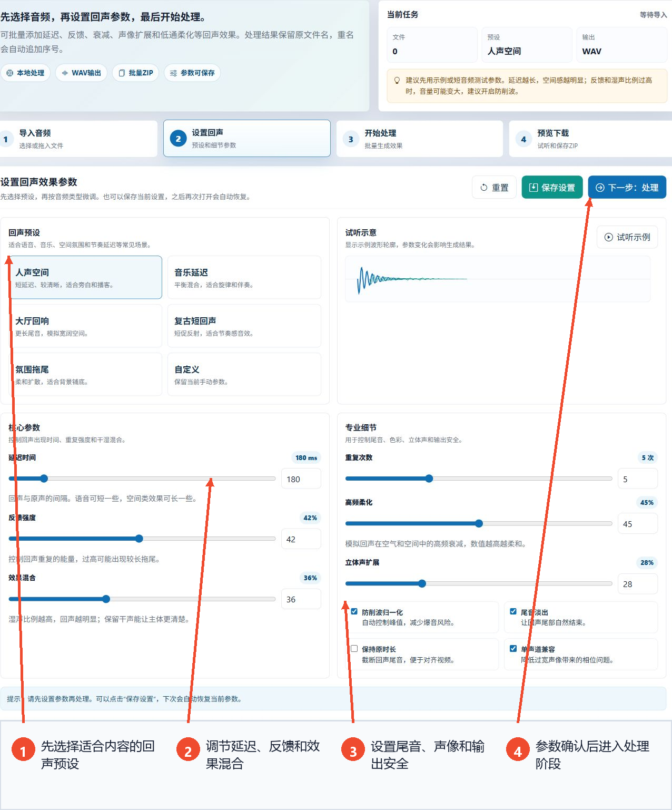Switch to step 3 开始处理

point(420,139)
